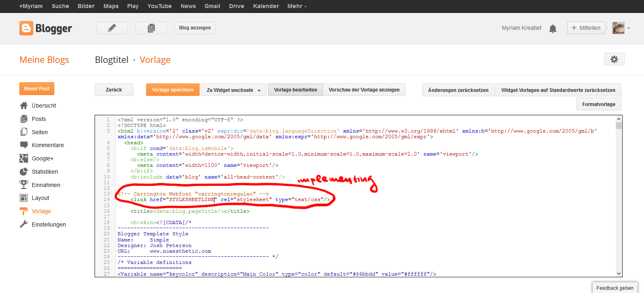The image size is (644, 293).
Task: Open notifications bell icon
Action: coord(553,28)
